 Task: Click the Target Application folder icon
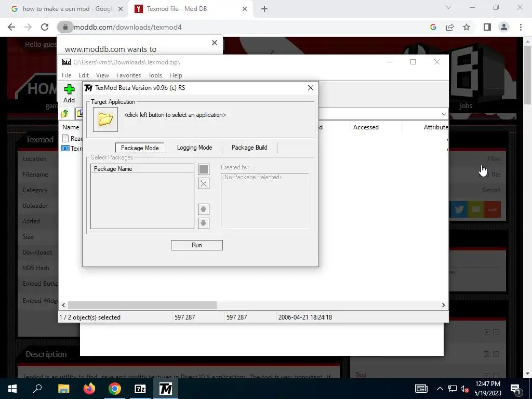(105, 119)
